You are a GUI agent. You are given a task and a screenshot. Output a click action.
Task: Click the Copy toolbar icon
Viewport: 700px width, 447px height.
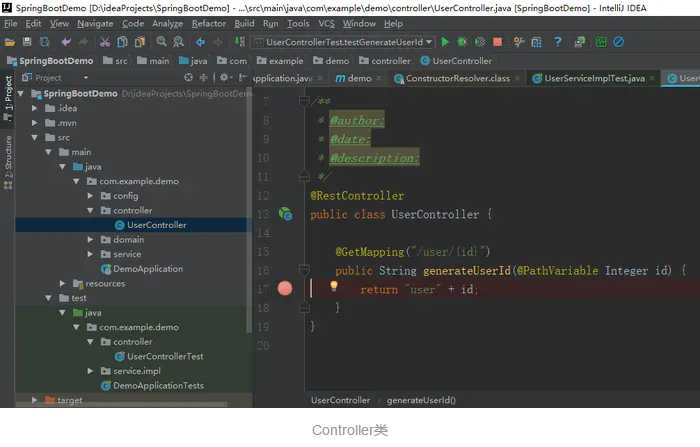(x=122, y=42)
